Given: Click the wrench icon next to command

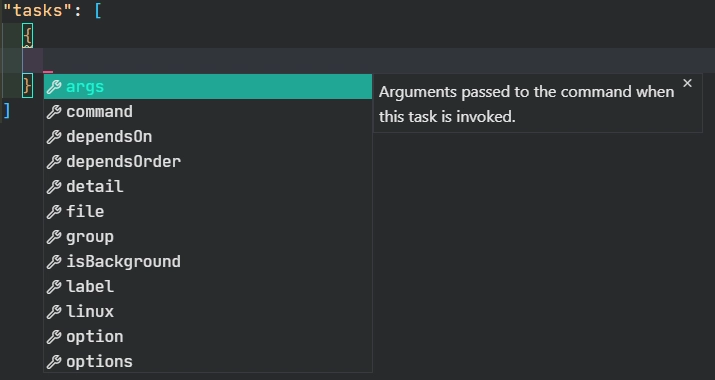Looking at the screenshot, I should click(x=54, y=112).
